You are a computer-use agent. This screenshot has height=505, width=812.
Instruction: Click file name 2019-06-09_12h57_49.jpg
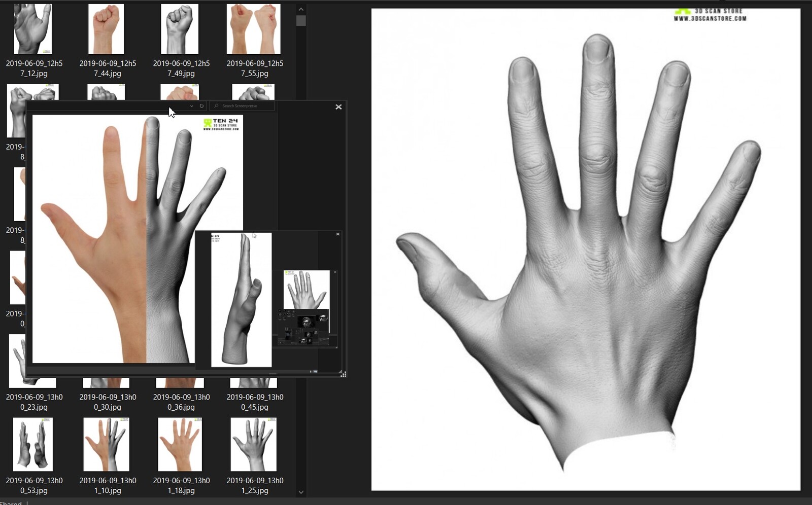click(181, 68)
